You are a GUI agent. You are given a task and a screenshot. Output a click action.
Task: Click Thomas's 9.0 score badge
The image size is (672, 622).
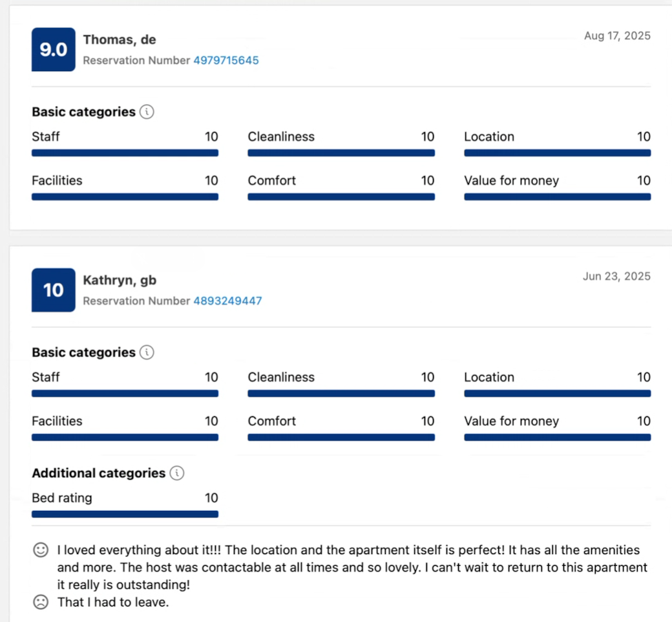[x=54, y=50]
